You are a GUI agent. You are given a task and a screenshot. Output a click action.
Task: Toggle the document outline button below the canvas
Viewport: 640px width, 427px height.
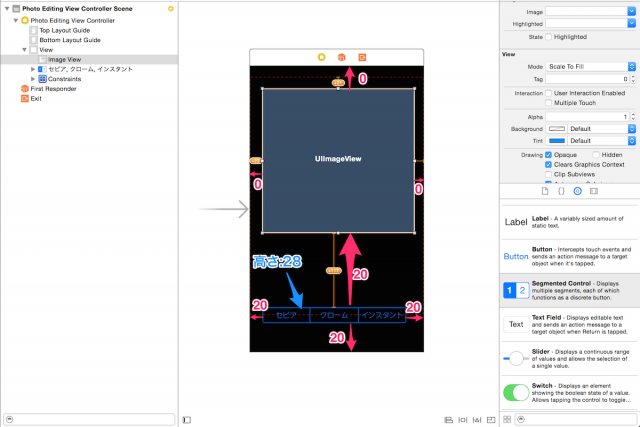coord(187,420)
